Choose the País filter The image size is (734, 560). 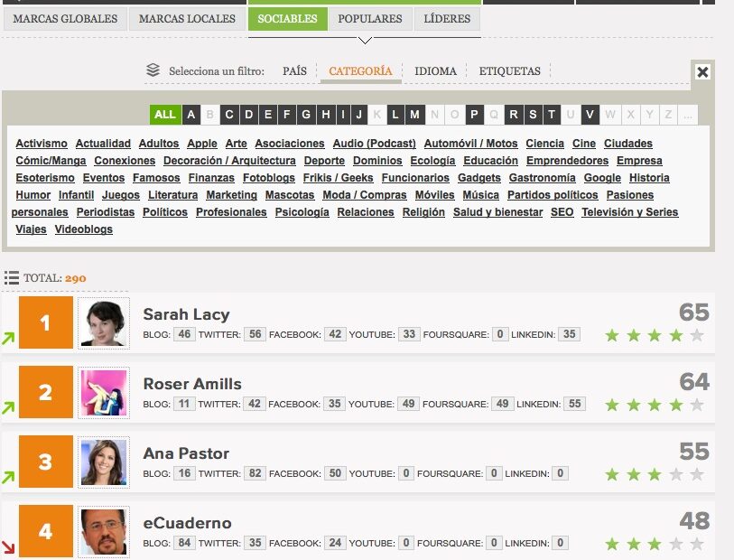pos(294,71)
